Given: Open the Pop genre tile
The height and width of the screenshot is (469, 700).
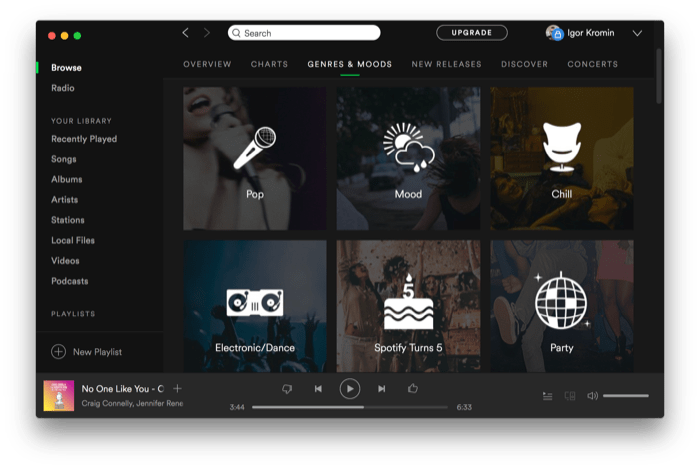Looking at the screenshot, I should (255, 158).
